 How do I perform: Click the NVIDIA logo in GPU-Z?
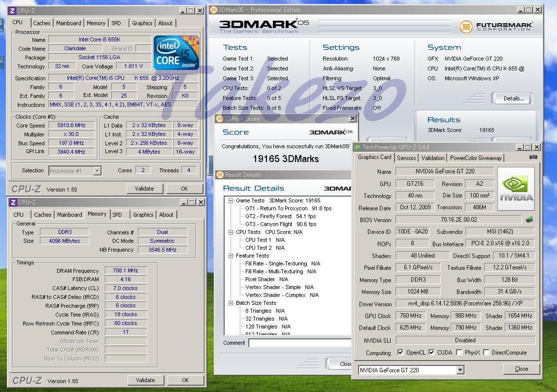pyautogui.click(x=516, y=189)
